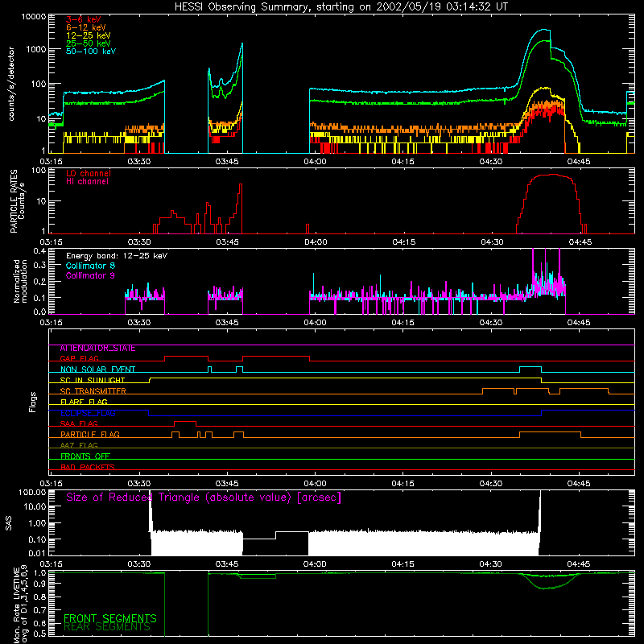Click the 03:30 time label under modulation panel
The height and width of the screenshot is (644, 644).
point(138,323)
